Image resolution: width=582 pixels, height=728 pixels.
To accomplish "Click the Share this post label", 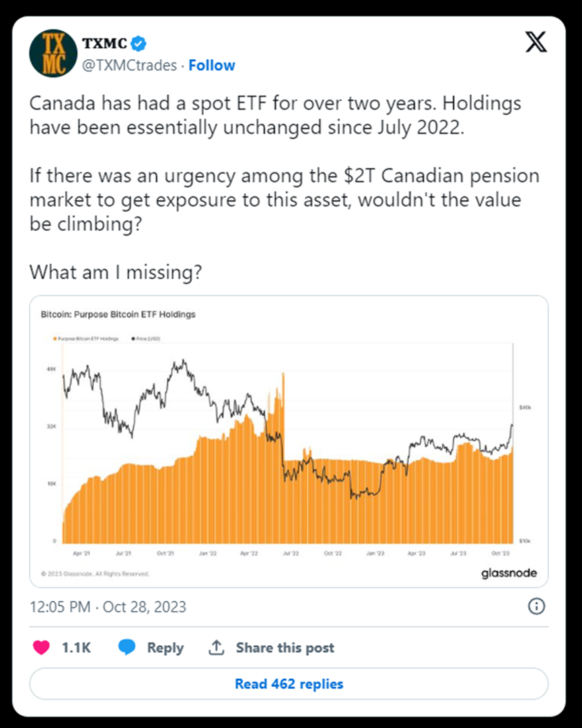I will 285,647.
